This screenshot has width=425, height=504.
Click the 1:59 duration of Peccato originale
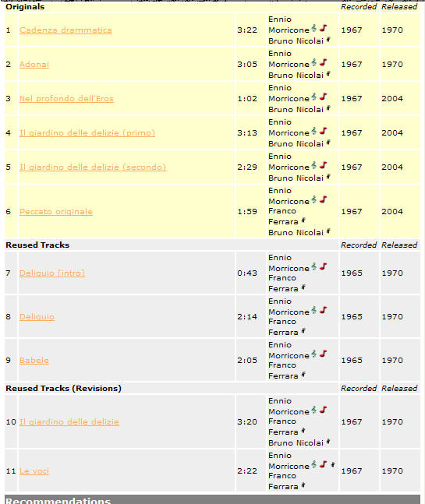coord(247,212)
